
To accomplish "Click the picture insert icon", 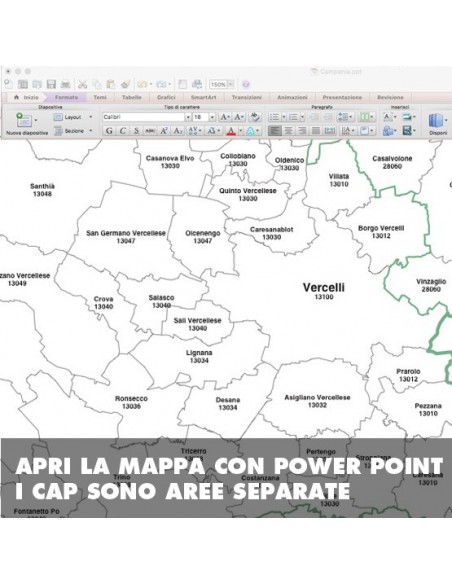I will (x=407, y=117).
